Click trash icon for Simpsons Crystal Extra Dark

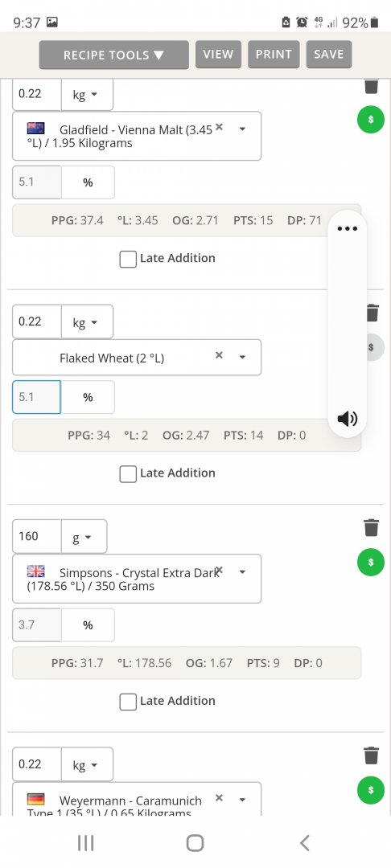[x=371, y=527]
